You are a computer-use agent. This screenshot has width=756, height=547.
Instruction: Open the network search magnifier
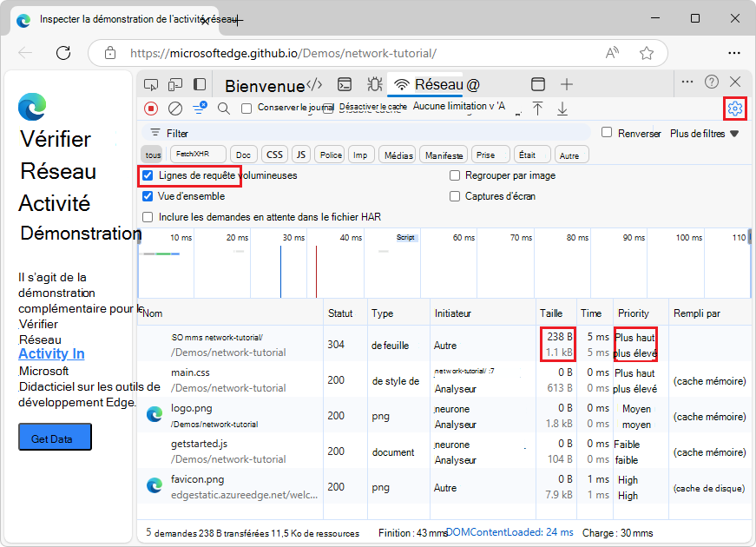[x=224, y=109]
